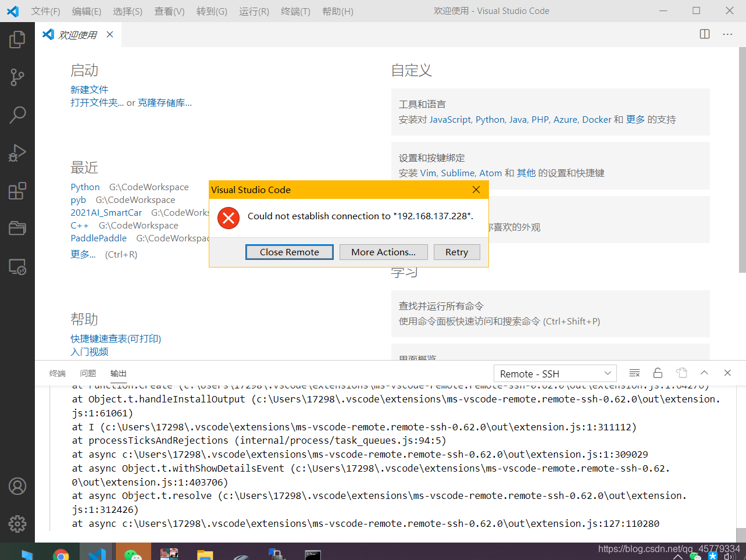
Task: Install Docker support link
Action: click(597, 119)
